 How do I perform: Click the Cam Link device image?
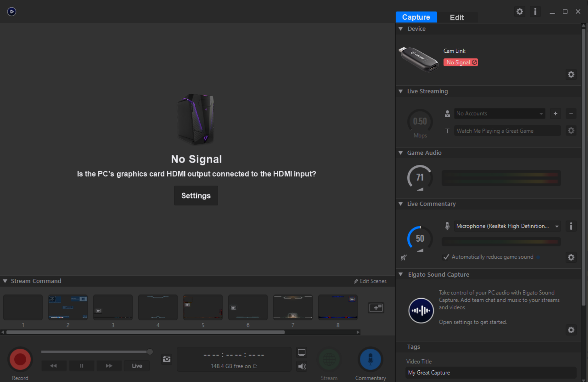[418, 59]
